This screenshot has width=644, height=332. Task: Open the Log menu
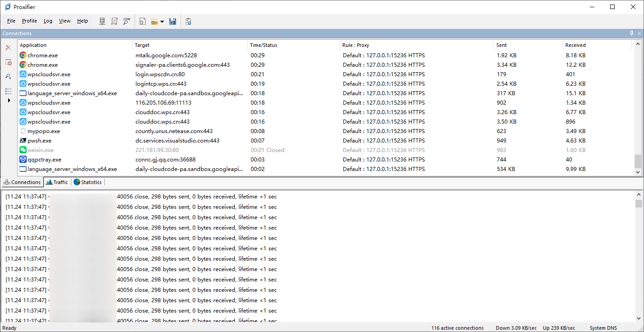(48, 21)
